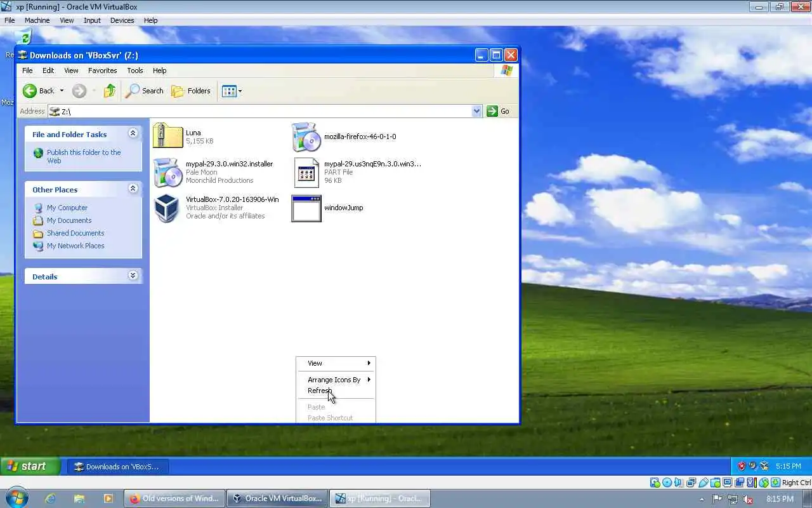Collapse the Other Places panel
This screenshot has height=508, width=812.
tap(133, 189)
